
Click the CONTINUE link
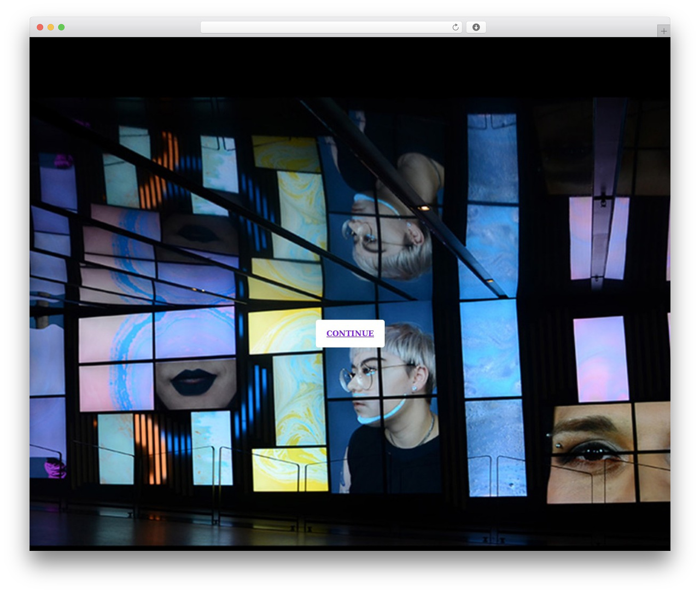point(350,333)
